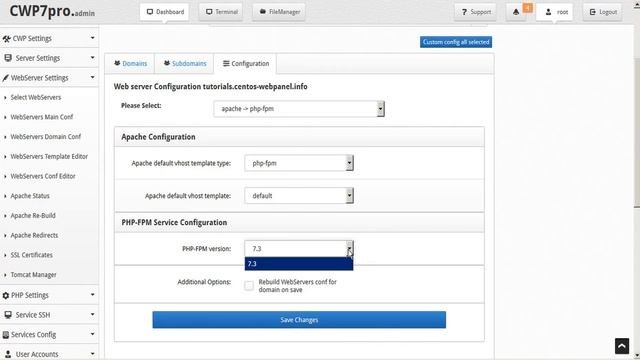Collapse the PHP-FPM version dropdown
This screenshot has height=360, width=640.
[299, 249]
